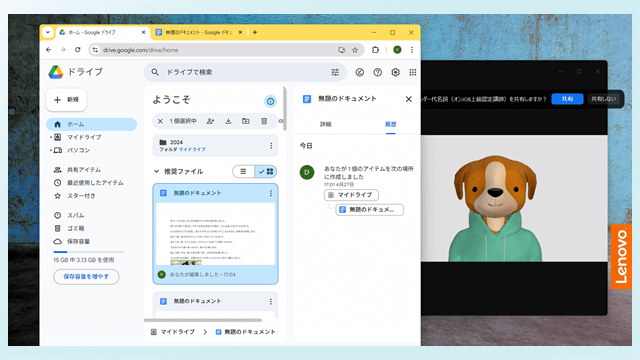This screenshot has height=360, width=640.
Task: Click the vertical scrollbar of the file list
Action: (x=285, y=109)
